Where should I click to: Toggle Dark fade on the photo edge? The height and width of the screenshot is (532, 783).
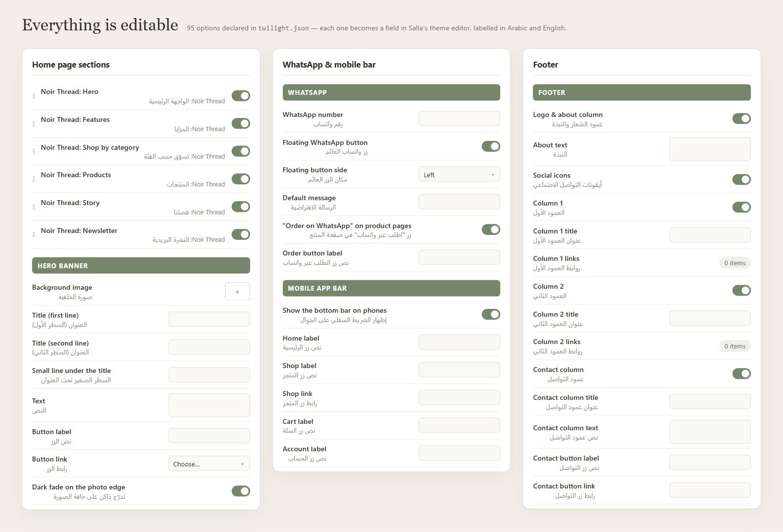241,491
